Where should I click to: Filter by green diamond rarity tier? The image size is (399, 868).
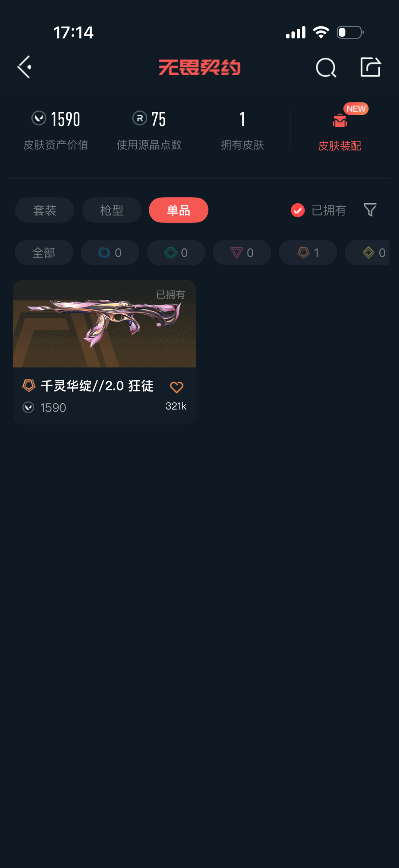[x=176, y=252]
